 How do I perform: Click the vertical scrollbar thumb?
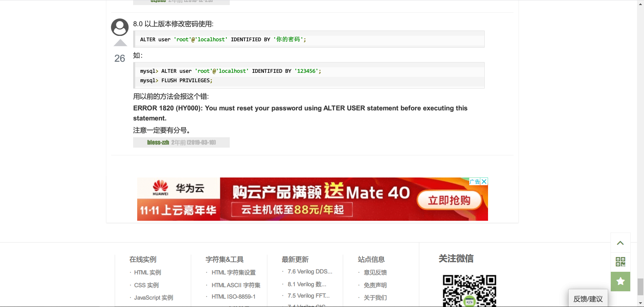[x=640, y=287]
